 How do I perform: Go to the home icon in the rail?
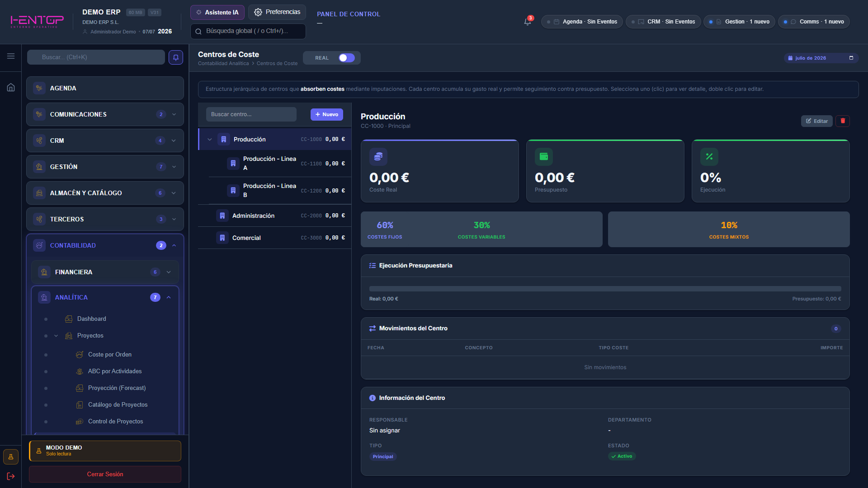[11, 87]
